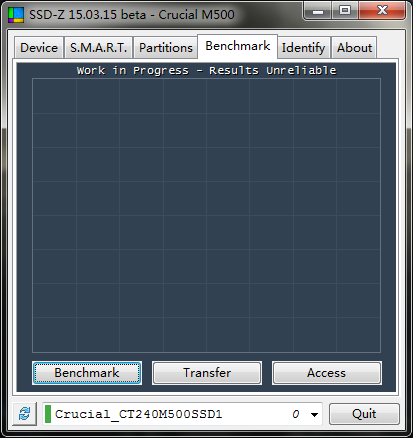Open the S.M.A.R.T. tab
The width and height of the screenshot is (413, 438).
click(98, 48)
